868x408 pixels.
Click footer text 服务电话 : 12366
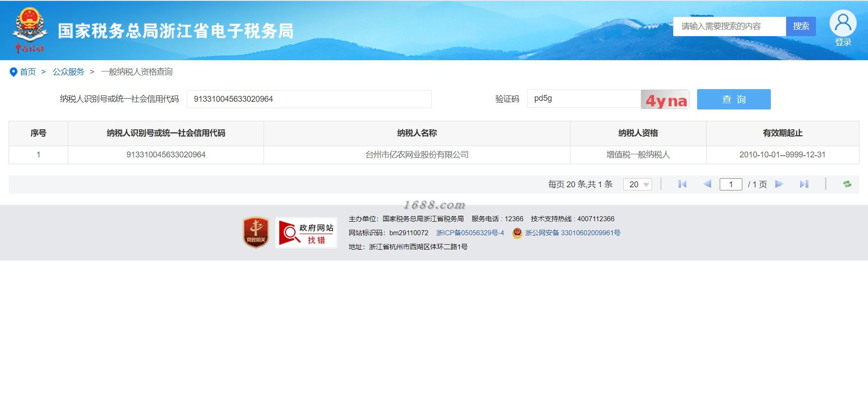click(497, 219)
